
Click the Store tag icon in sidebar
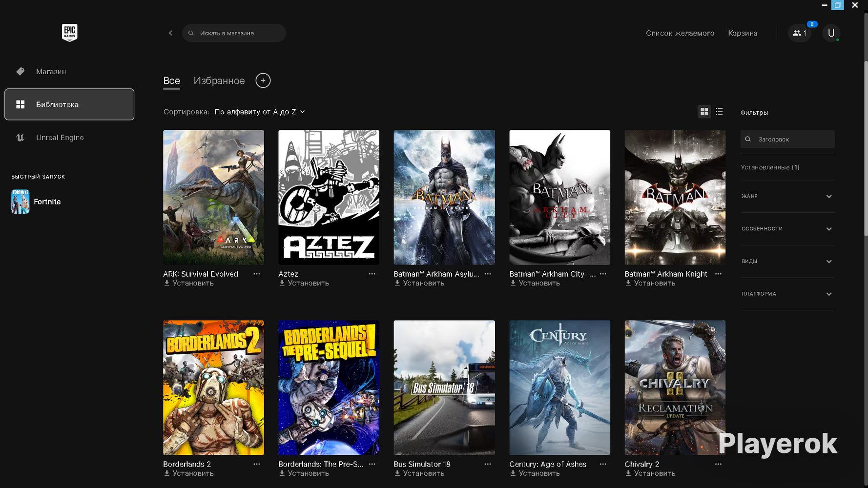click(21, 71)
